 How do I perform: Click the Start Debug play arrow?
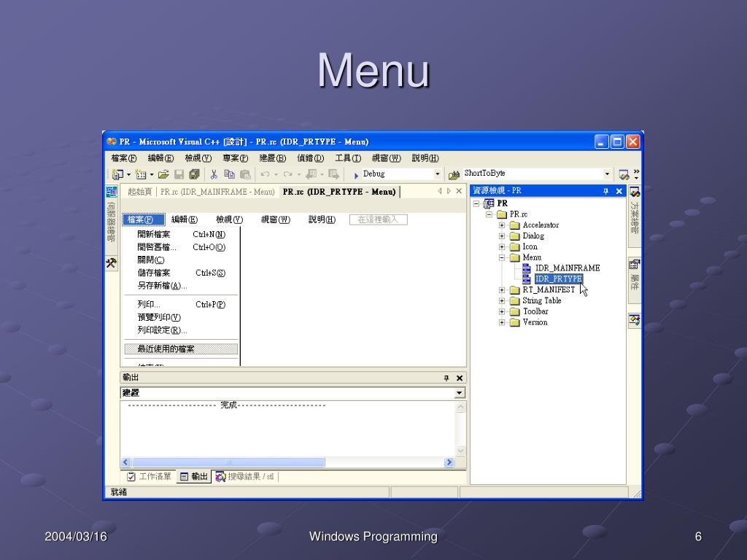point(356,175)
